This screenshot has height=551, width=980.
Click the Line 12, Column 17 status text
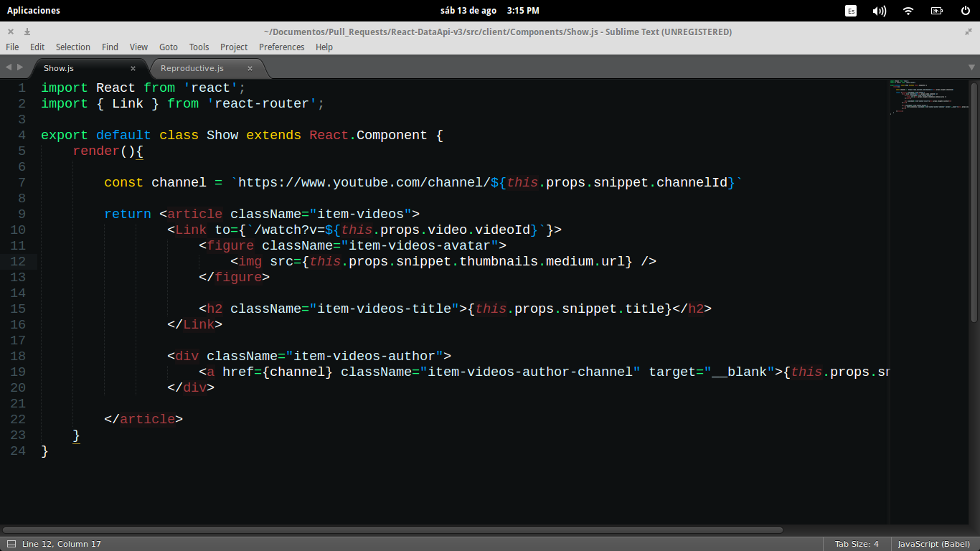click(62, 544)
